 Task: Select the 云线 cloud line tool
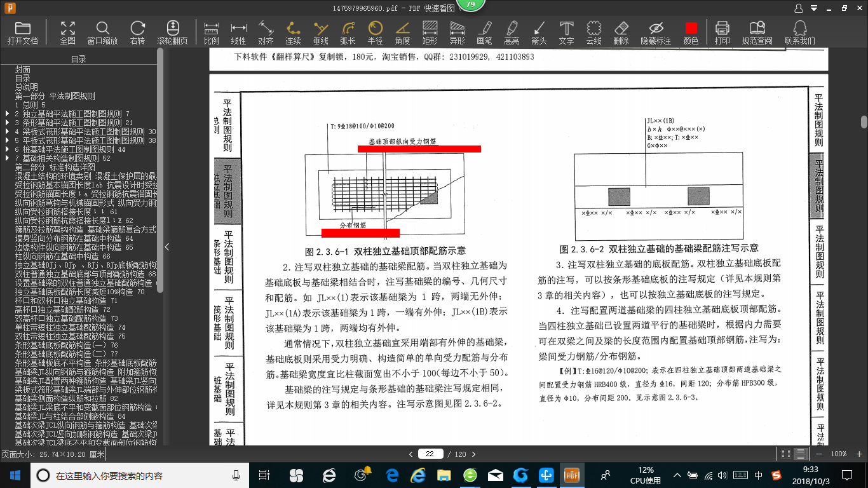tap(593, 32)
